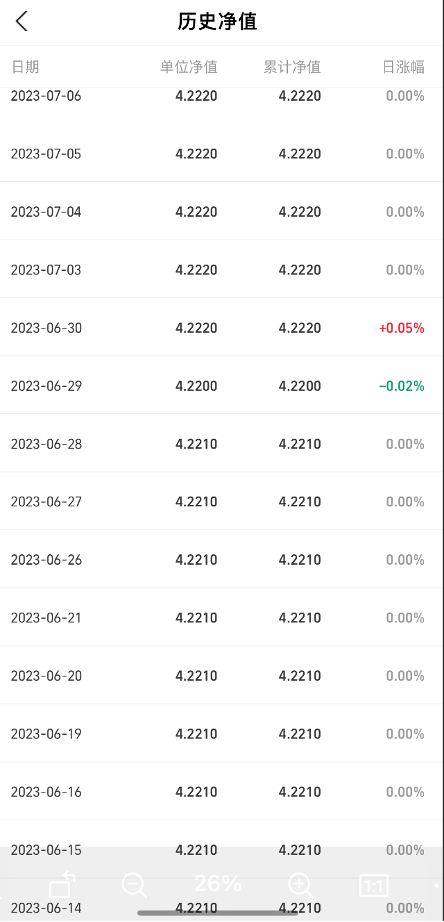Open the 2023-06-29 net value row
Viewport: 444px width, 922px height.
(x=222, y=385)
